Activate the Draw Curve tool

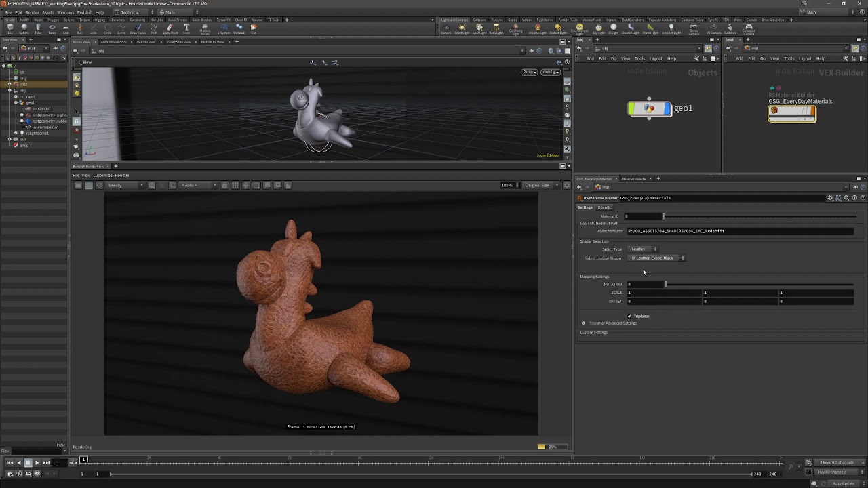click(138, 29)
